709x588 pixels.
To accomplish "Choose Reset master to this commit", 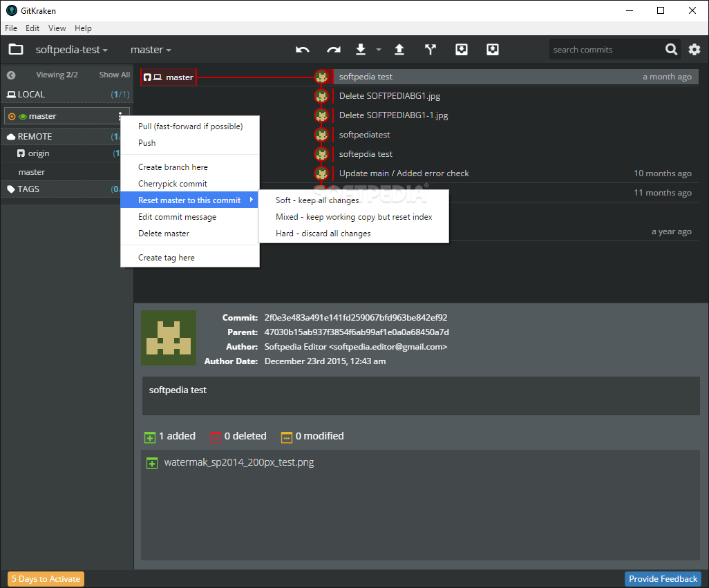I will 190,200.
